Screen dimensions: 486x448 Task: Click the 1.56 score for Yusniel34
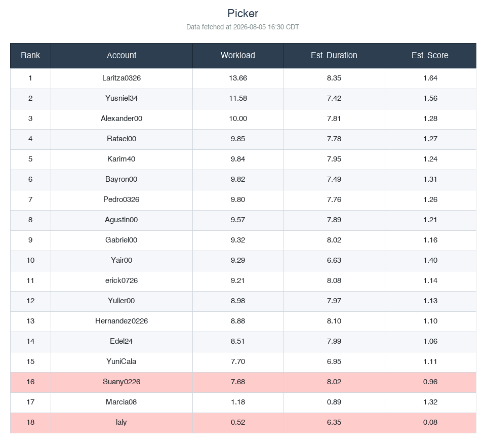[430, 98]
